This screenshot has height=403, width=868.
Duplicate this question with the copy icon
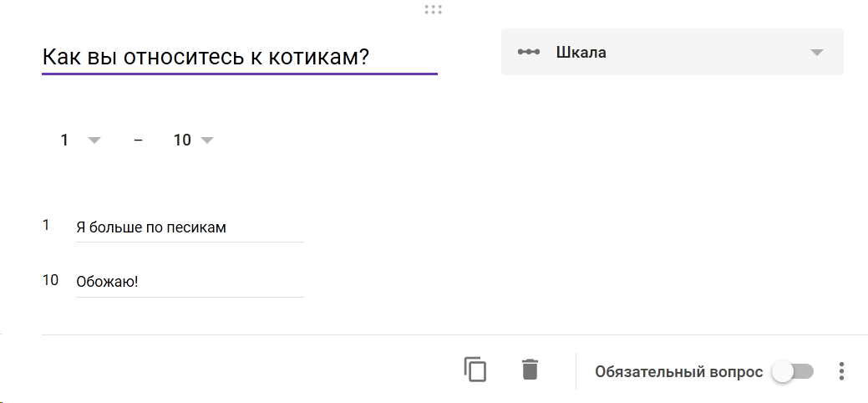pos(475,370)
